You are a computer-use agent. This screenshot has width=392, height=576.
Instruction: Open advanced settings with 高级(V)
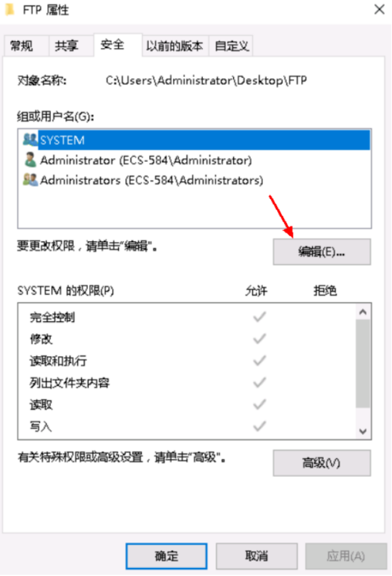322,463
